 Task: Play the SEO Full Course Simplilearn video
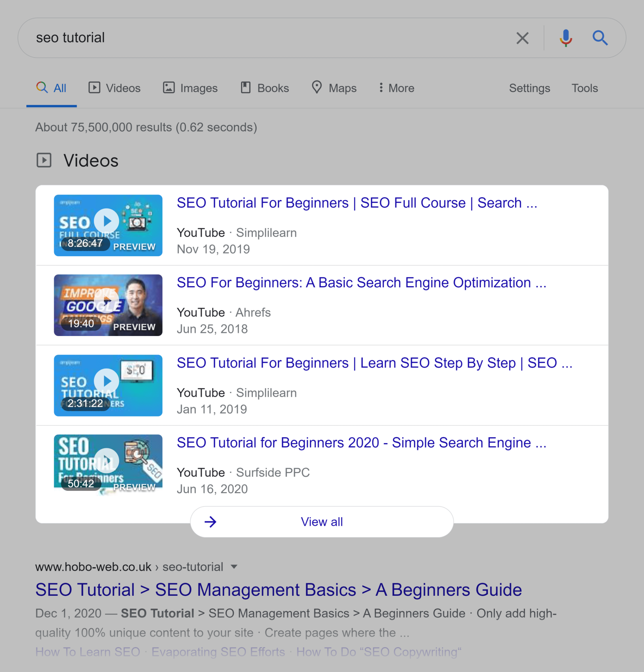[107, 221]
